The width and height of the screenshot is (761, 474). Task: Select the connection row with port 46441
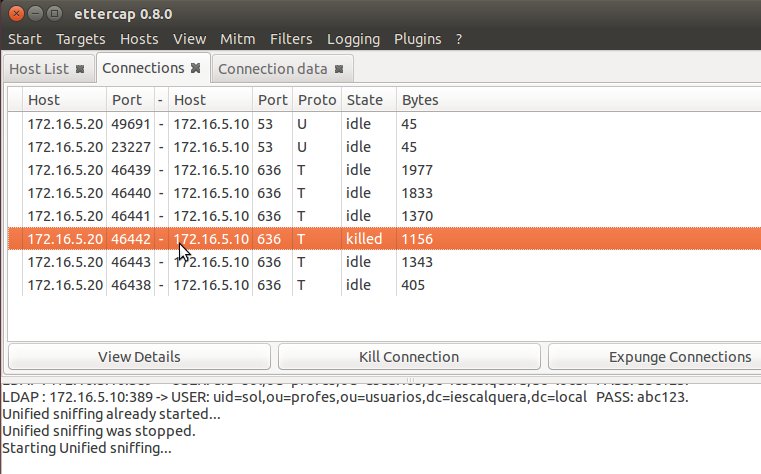pos(384,215)
